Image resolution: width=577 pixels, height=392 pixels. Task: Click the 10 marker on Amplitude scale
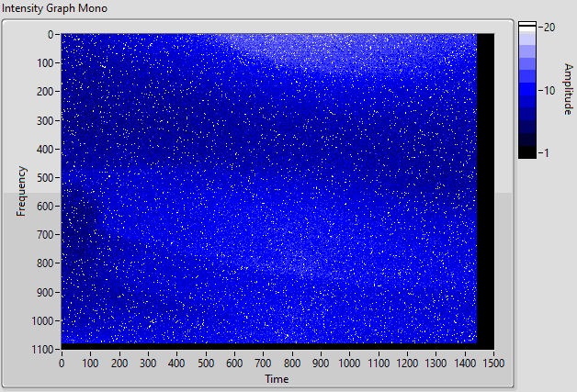pyautogui.click(x=549, y=90)
